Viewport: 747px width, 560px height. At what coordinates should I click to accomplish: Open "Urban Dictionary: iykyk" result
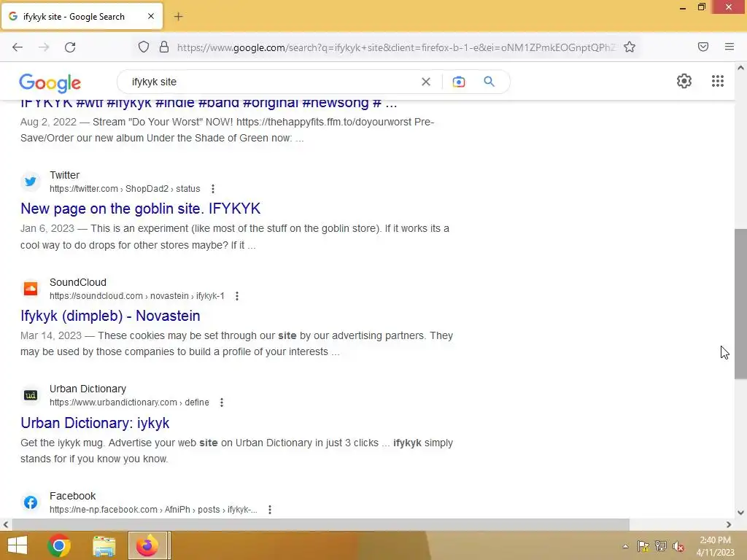pos(95,423)
